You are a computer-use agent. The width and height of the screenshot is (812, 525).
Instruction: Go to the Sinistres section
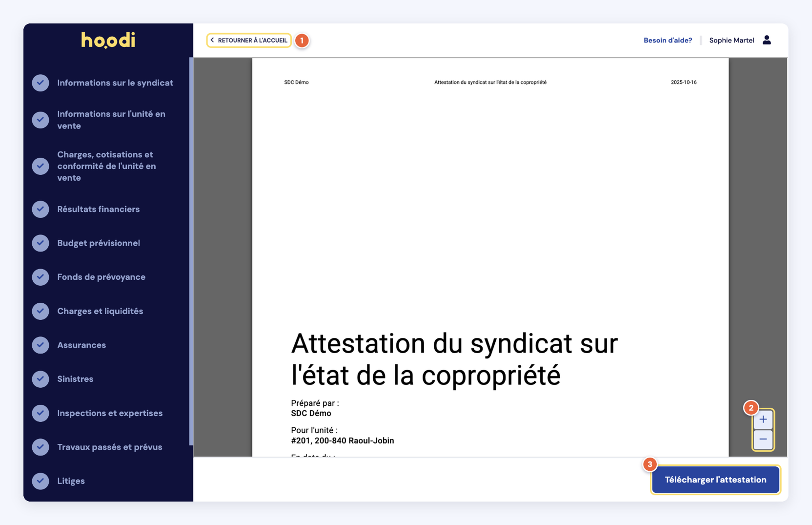click(x=75, y=379)
